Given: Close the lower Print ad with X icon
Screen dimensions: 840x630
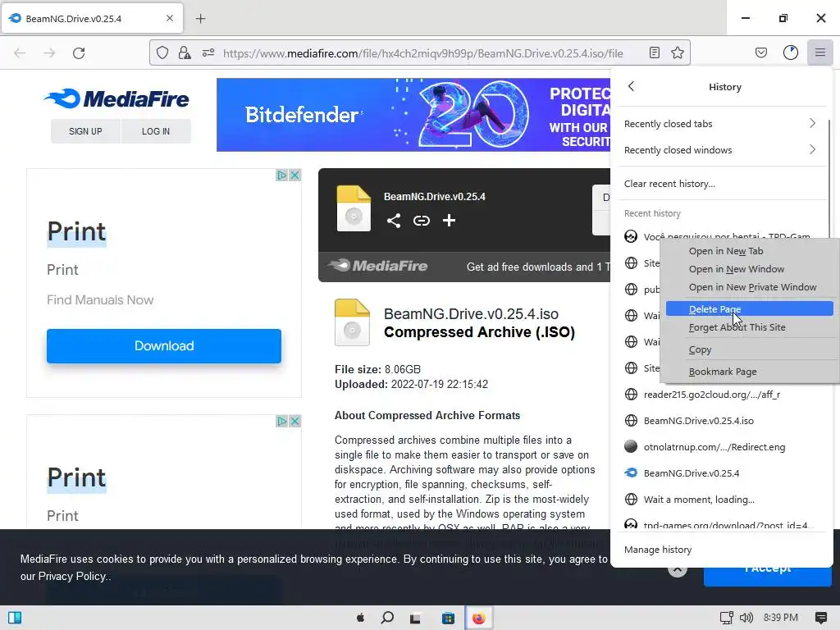Looking at the screenshot, I should pyautogui.click(x=294, y=421).
